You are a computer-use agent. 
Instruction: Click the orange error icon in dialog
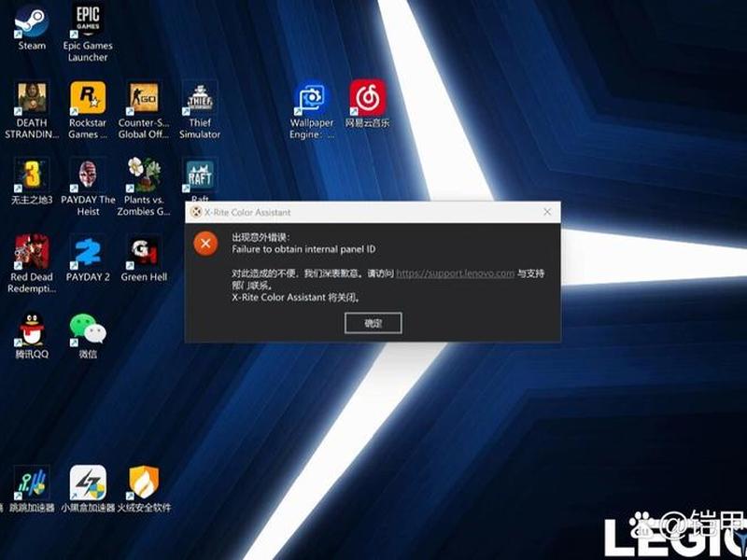coord(205,244)
